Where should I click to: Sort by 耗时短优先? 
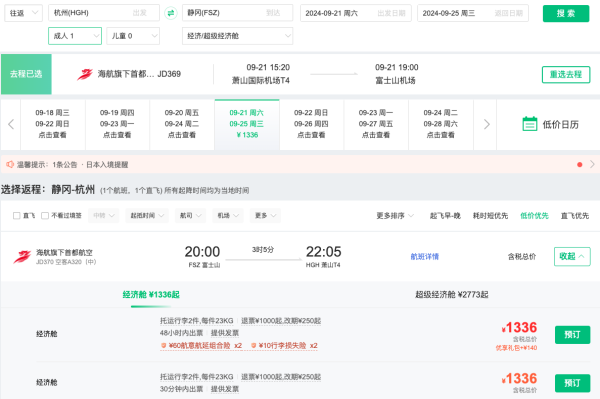point(490,216)
